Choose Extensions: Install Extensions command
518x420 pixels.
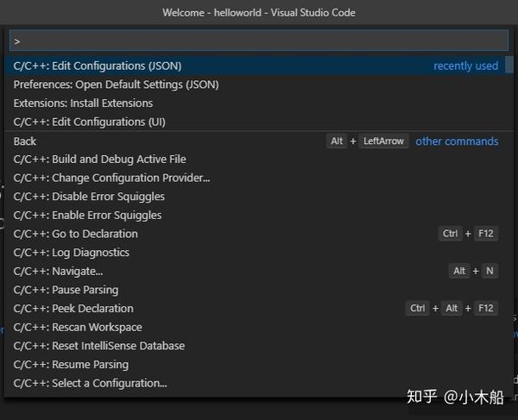click(x=255, y=103)
